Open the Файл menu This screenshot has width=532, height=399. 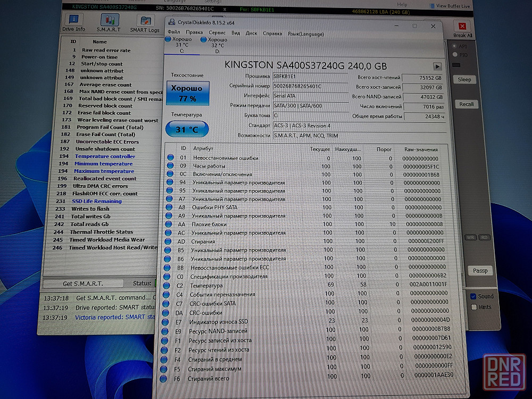point(174,32)
